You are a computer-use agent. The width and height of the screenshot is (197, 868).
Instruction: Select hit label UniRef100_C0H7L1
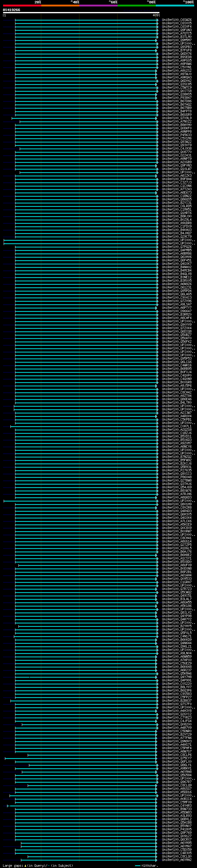(177, 426)
